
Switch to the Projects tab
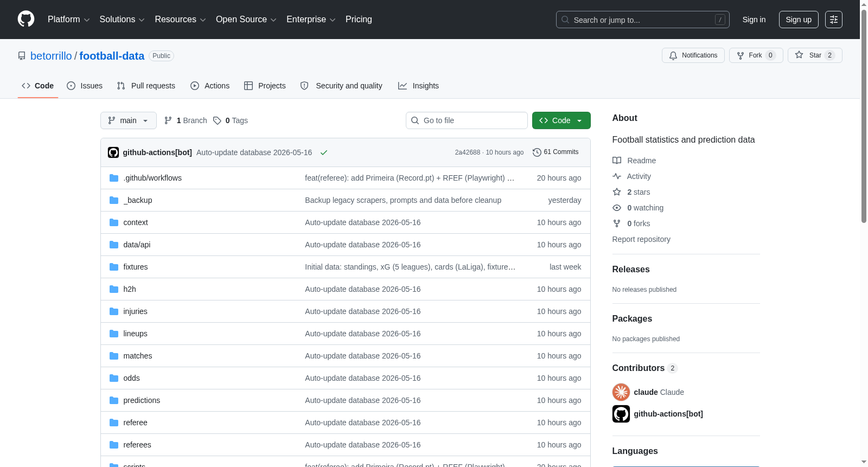click(265, 86)
